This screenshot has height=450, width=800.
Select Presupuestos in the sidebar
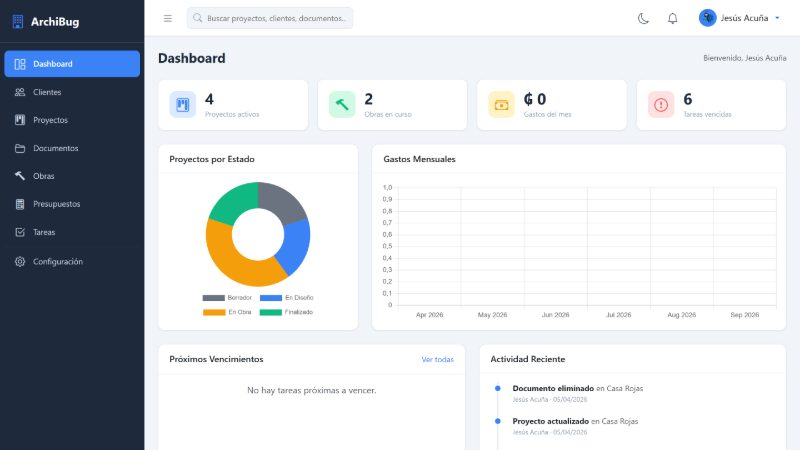72,204
